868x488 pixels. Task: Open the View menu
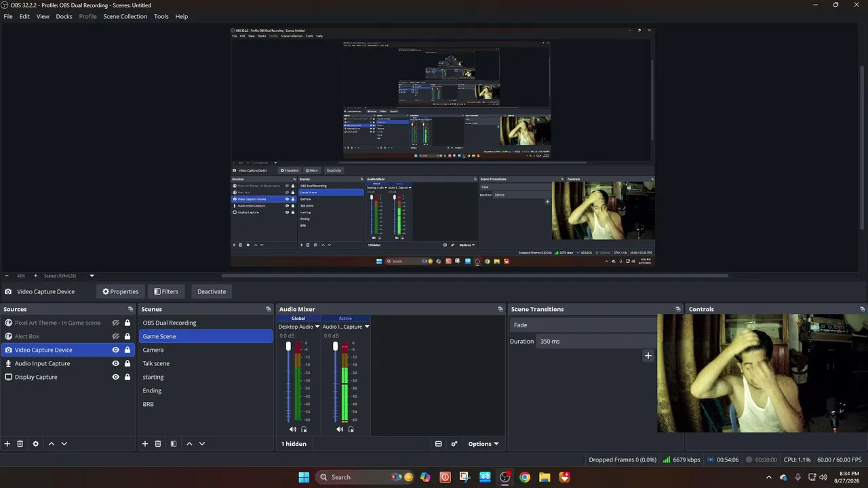coord(43,16)
